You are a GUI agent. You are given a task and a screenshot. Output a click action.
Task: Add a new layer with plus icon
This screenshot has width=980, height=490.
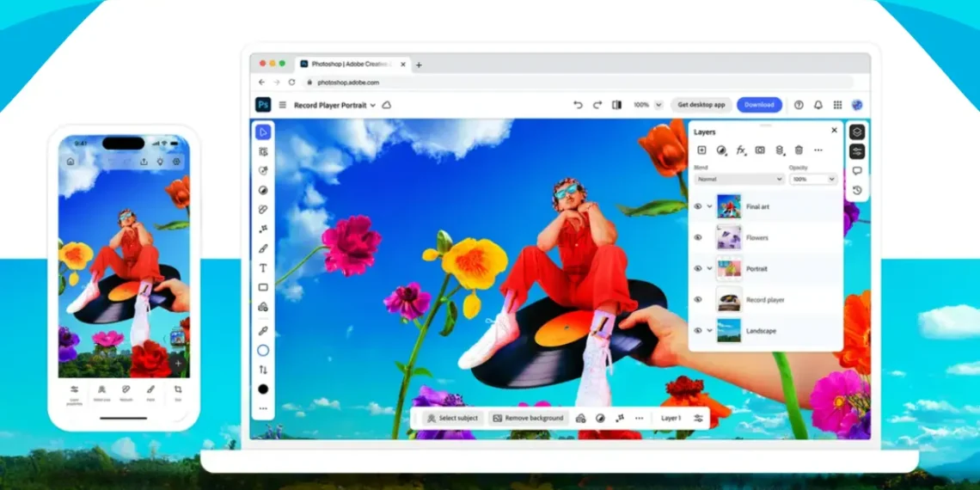click(701, 150)
